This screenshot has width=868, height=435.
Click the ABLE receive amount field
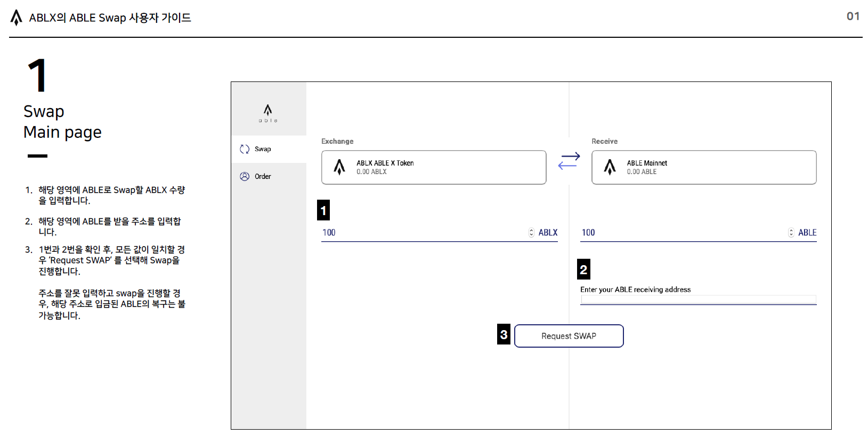[x=682, y=233]
